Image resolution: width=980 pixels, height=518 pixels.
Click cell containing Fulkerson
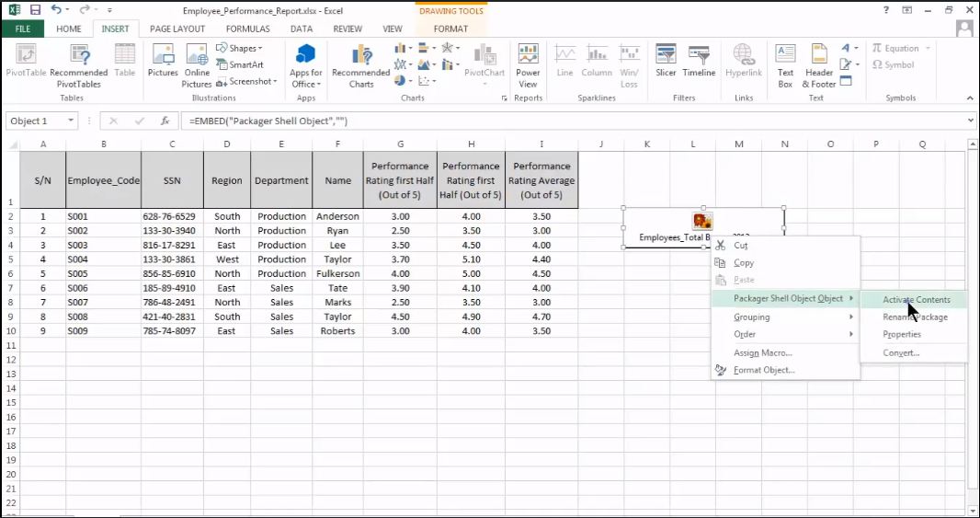tap(337, 274)
